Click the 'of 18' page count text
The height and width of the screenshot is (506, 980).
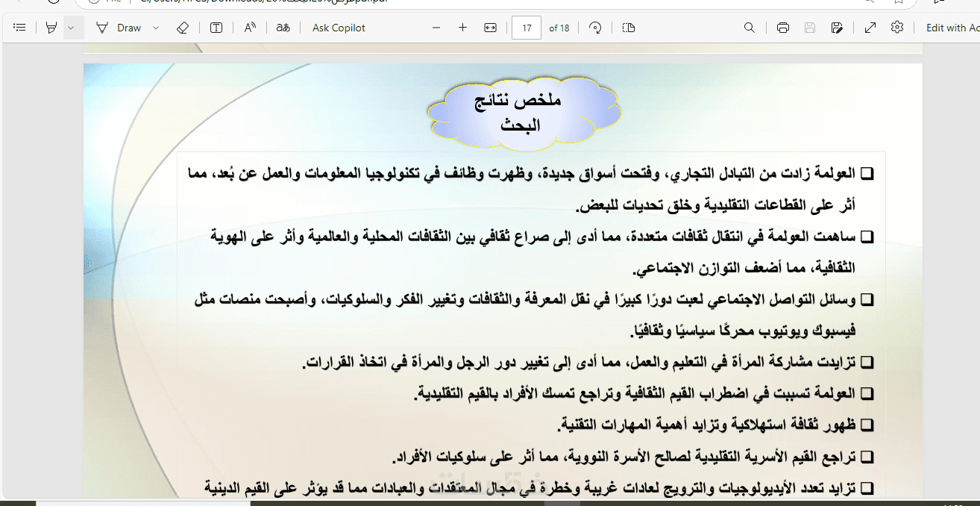[x=559, y=28]
